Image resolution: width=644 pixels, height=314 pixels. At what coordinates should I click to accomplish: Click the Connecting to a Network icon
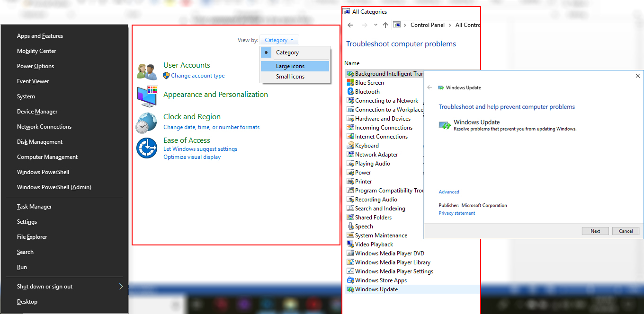pos(350,101)
